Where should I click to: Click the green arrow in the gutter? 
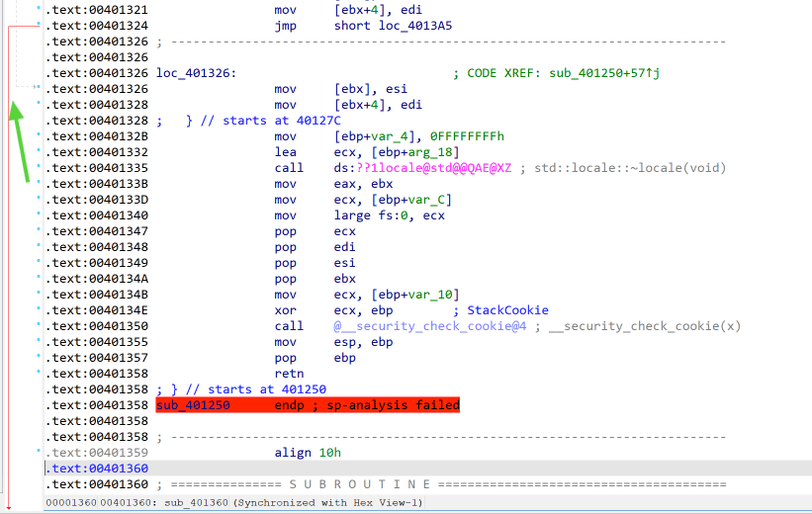coord(21,140)
